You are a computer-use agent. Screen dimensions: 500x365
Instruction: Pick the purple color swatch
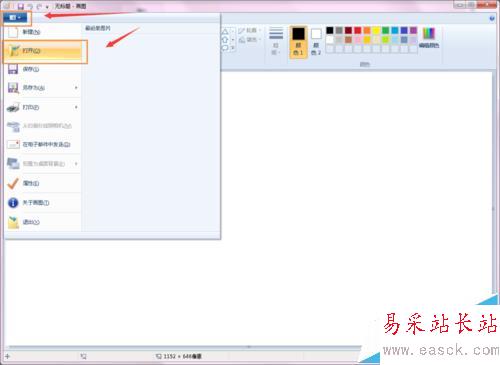click(x=414, y=31)
